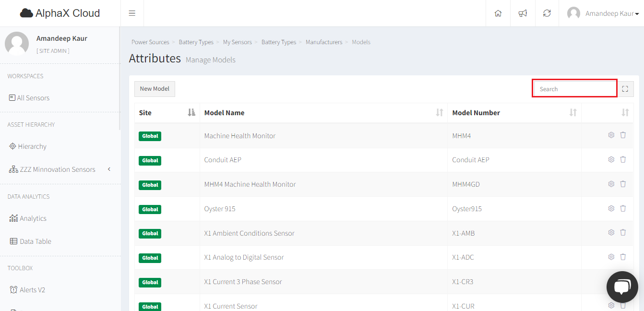
Task: Select Data Table in sidebar
Action: pyautogui.click(x=35, y=241)
